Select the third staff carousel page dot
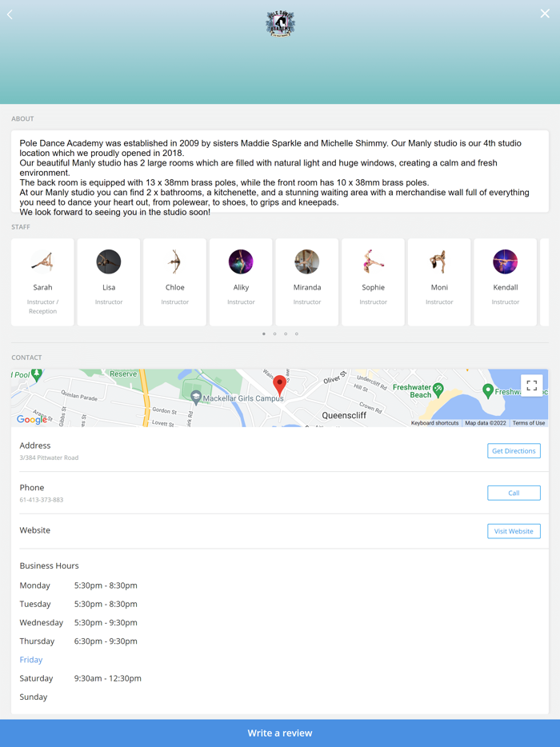Image resolution: width=560 pixels, height=747 pixels. coord(286,334)
